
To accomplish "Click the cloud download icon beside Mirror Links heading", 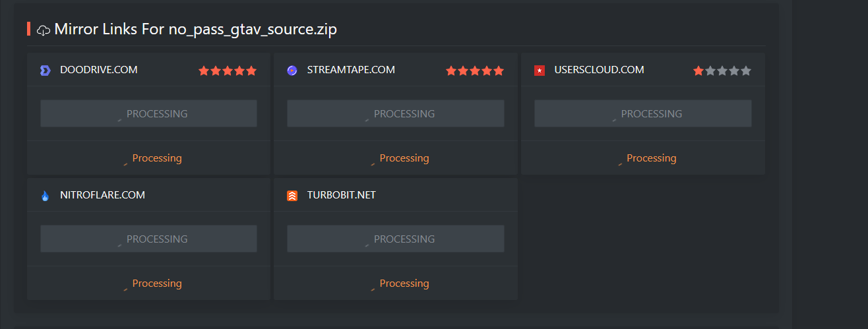I will [44, 30].
